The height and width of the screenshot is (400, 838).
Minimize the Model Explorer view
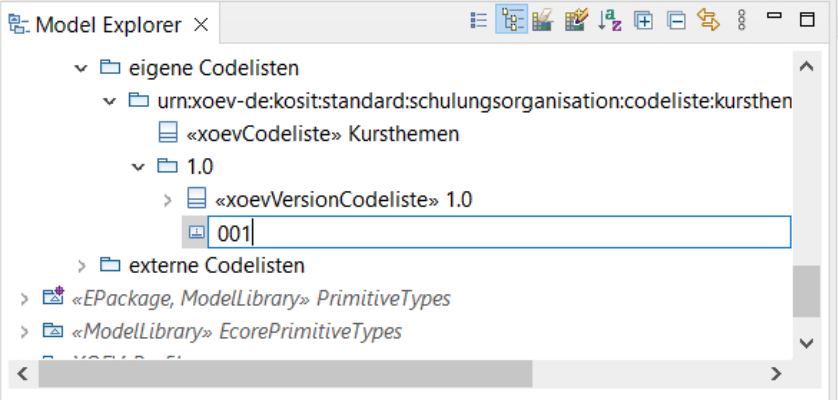tap(774, 16)
